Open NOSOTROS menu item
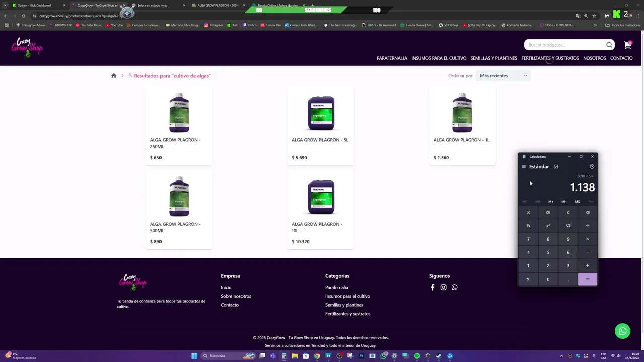Viewport: 644px width, 362px height. coord(594,58)
